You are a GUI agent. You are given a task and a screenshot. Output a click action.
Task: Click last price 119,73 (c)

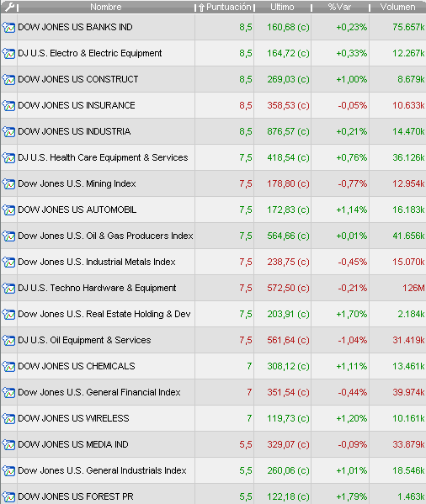pyautogui.click(x=288, y=418)
